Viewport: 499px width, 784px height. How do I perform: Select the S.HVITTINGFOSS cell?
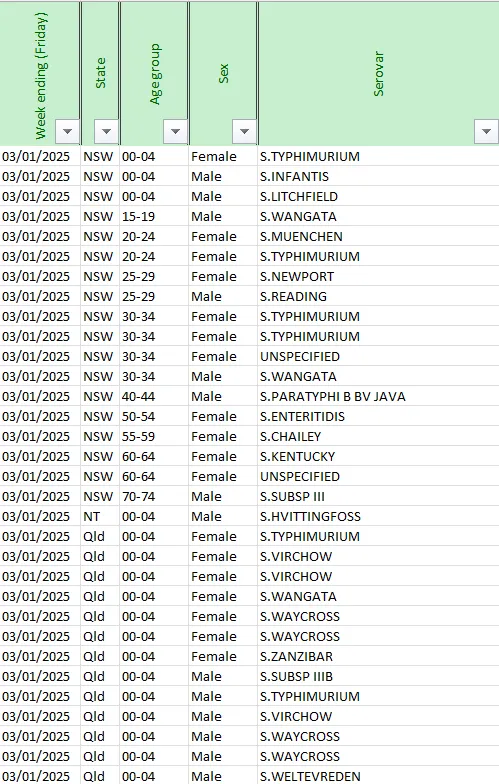click(x=378, y=516)
